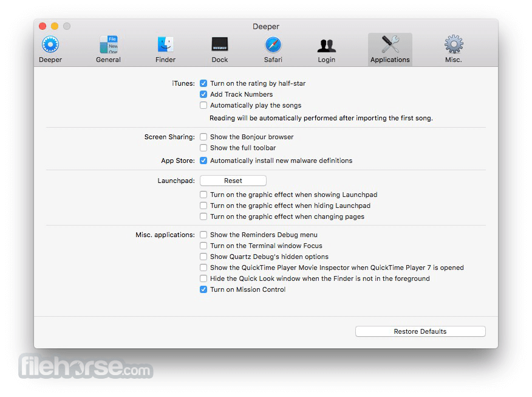The height and width of the screenshot is (397, 532).
Task: Close the Deeper window with red button
Action: [x=43, y=26]
